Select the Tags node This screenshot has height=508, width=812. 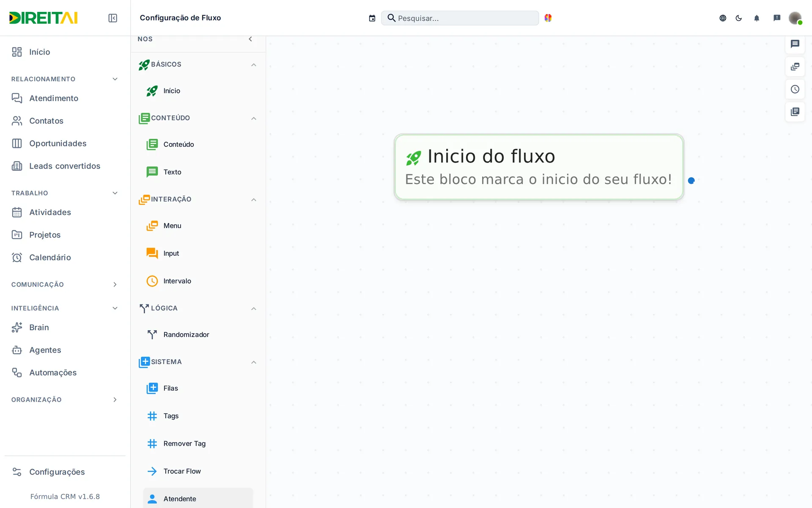198,416
